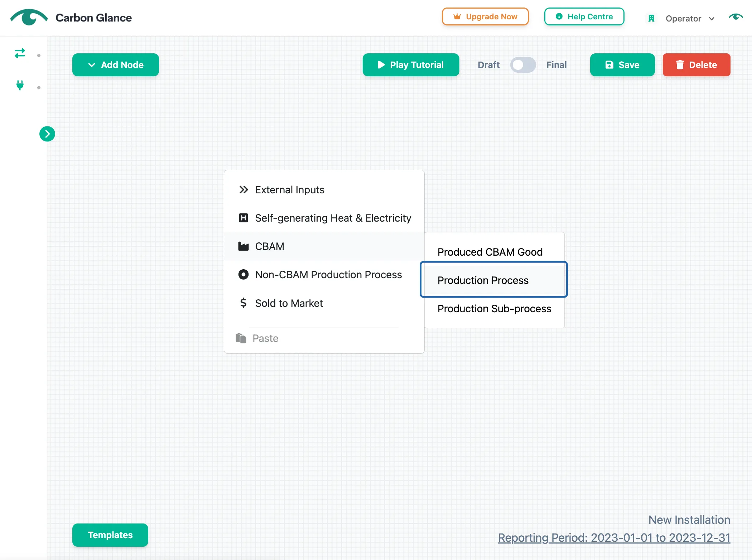Viewport: 752px width, 560px height.
Task: Click the H icon for Heat & Electricity
Action: pos(244,218)
